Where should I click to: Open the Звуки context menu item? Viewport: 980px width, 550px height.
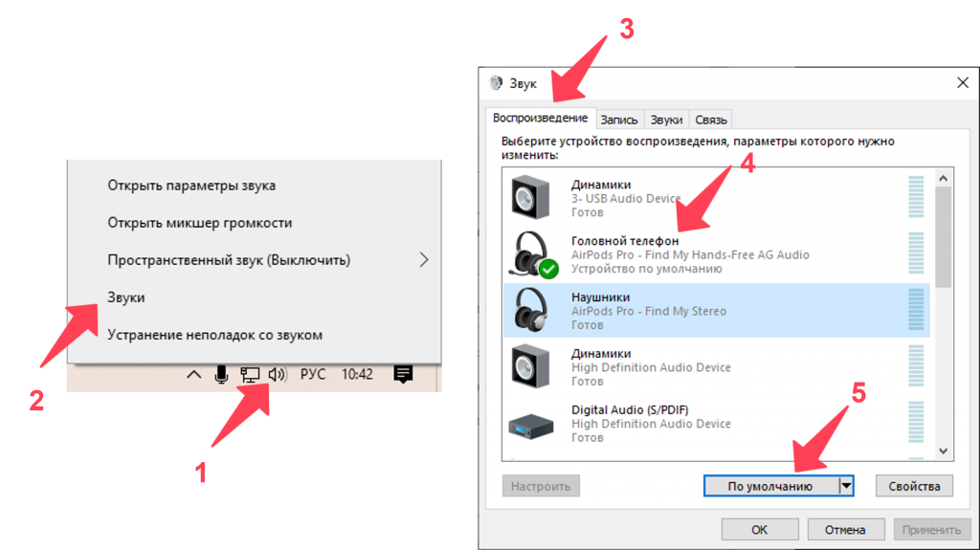(126, 297)
